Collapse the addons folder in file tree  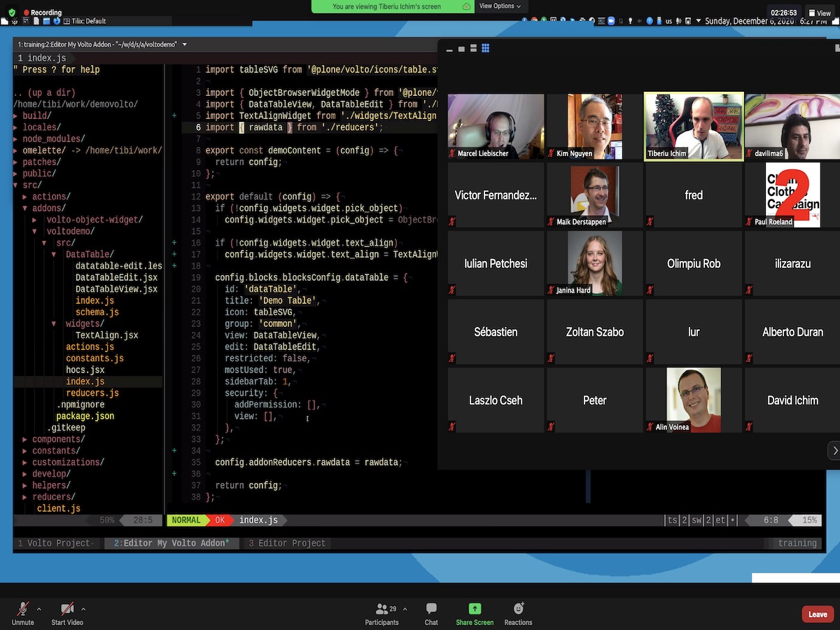click(x=26, y=209)
